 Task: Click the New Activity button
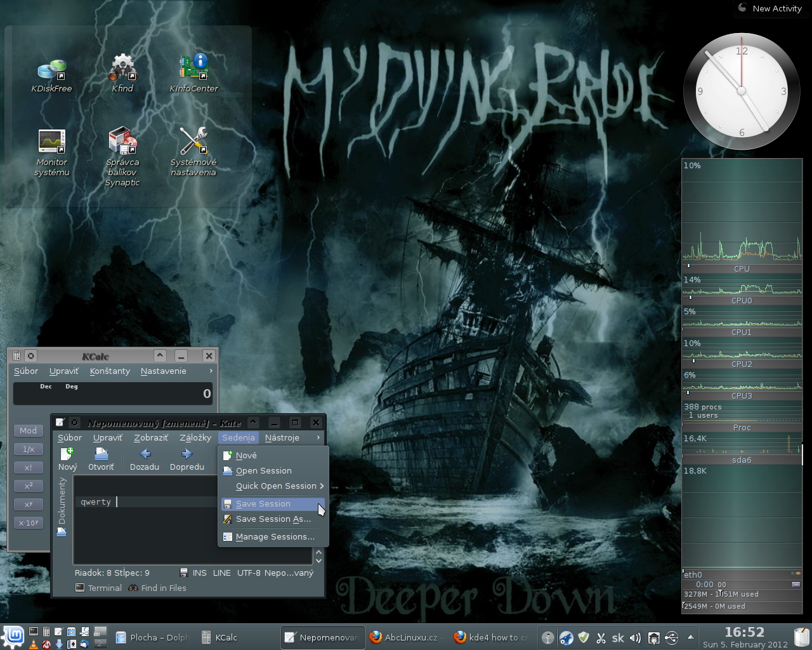[x=770, y=8]
